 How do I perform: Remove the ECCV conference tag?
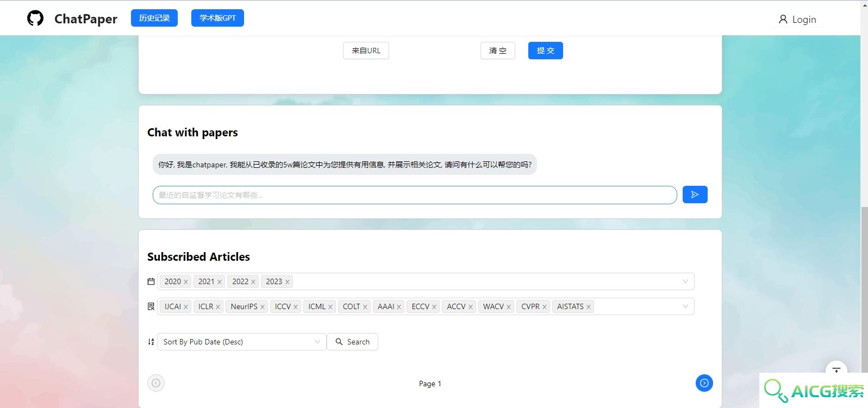[x=434, y=307]
